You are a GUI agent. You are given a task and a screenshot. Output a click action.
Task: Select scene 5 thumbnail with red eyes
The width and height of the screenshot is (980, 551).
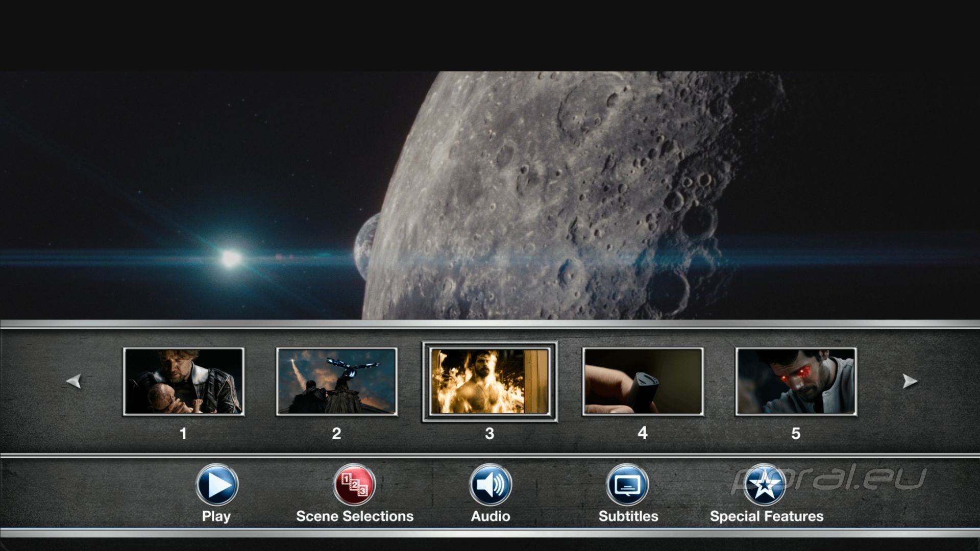(796, 382)
